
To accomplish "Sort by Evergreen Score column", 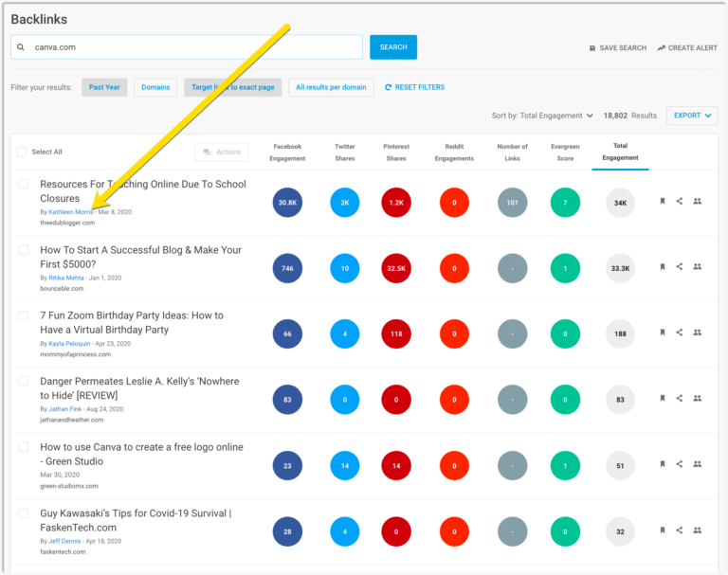I will [x=565, y=153].
